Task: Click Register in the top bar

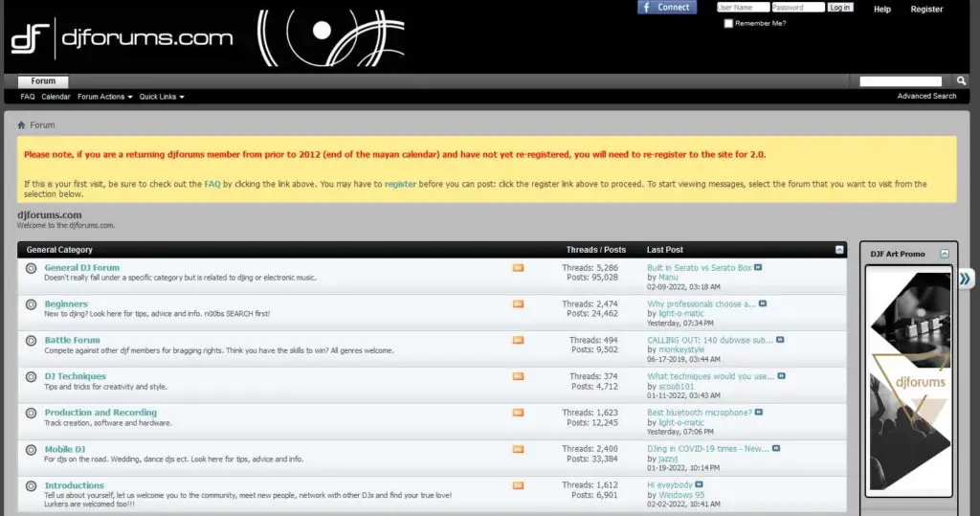Action: [926, 10]
